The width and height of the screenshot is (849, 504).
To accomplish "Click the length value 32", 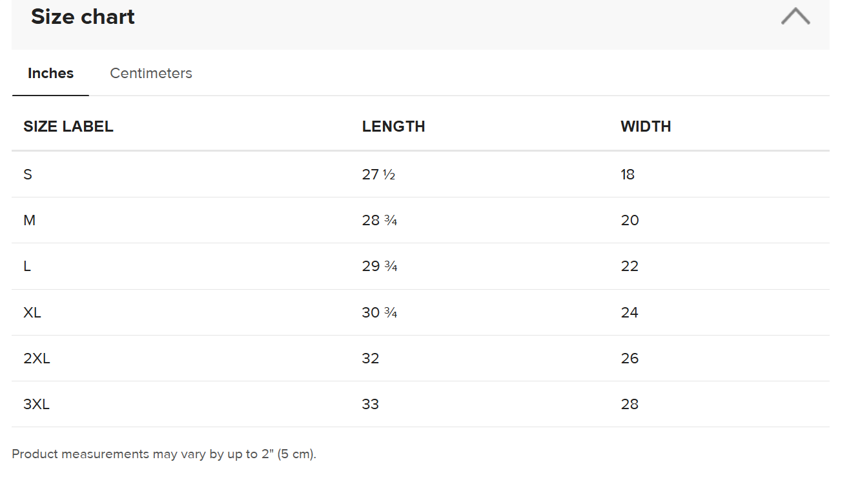I will tap(371, 359).
